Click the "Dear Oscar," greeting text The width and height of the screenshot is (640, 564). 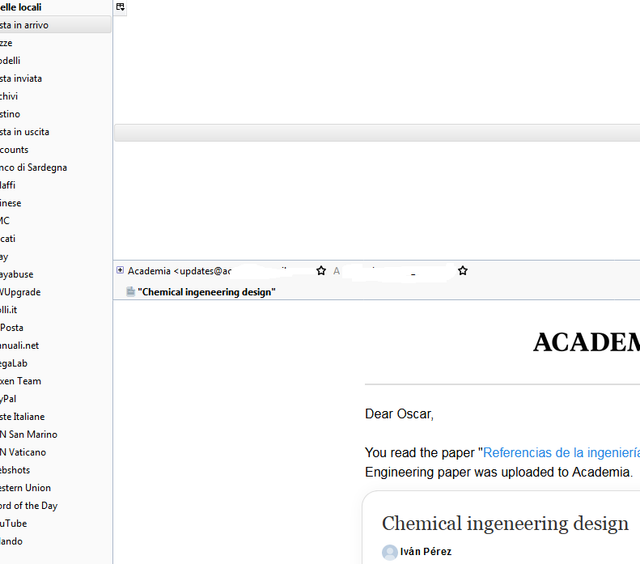[399, 414]
